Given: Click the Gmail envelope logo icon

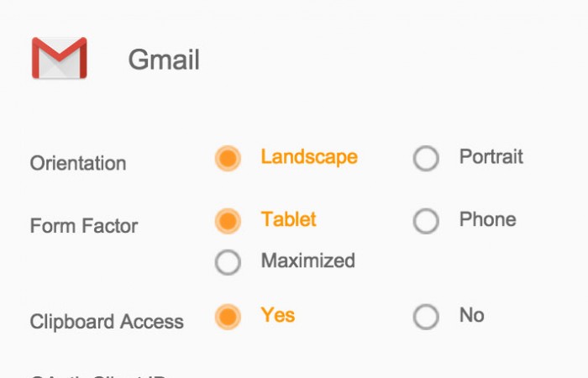Looking at the screenshot, I should tap(59, 59).
